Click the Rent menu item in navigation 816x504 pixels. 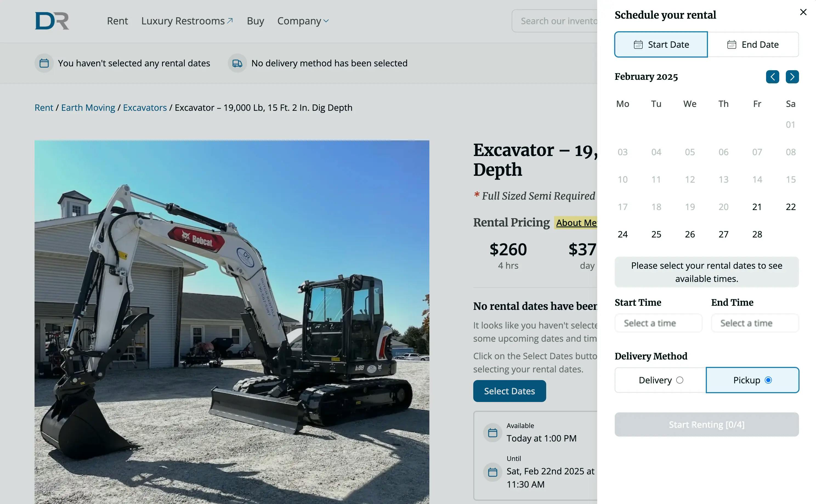click(x=117, y=21)
